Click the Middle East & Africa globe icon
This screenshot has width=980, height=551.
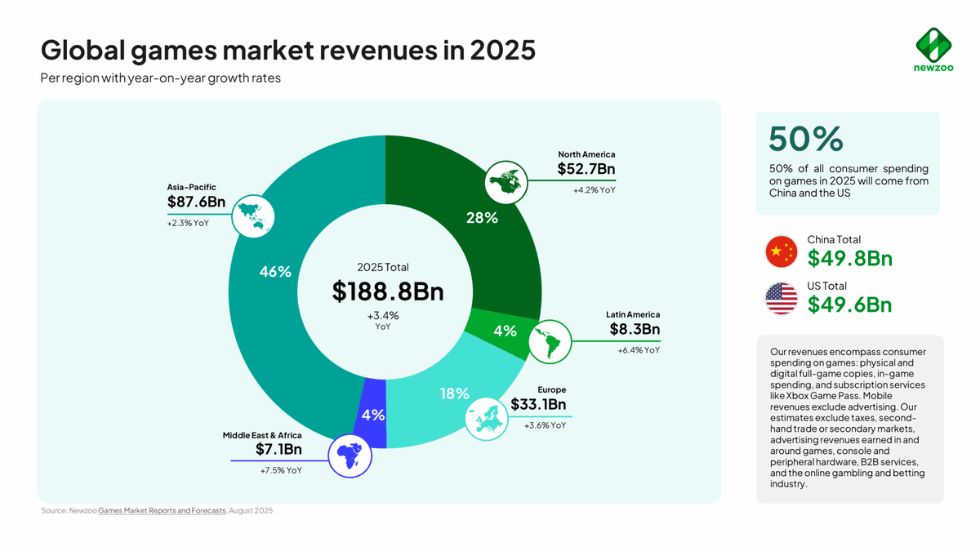click(x=351, y=455)
